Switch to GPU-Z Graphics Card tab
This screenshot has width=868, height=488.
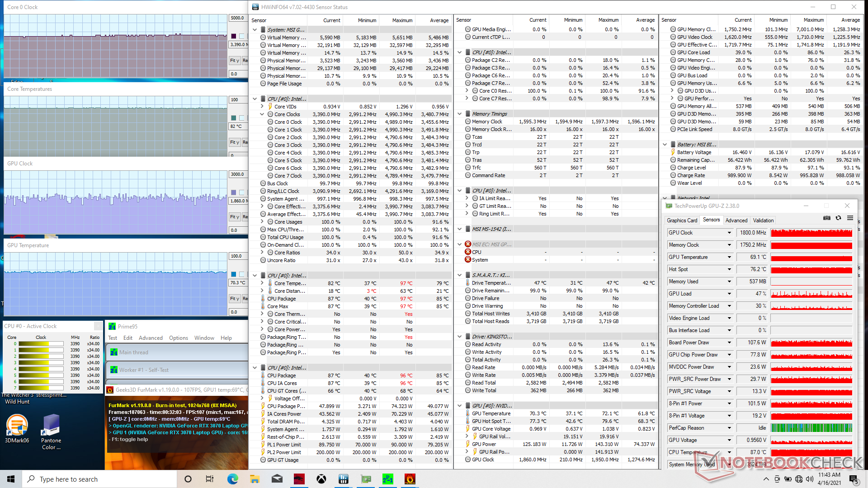coord(682,221)
